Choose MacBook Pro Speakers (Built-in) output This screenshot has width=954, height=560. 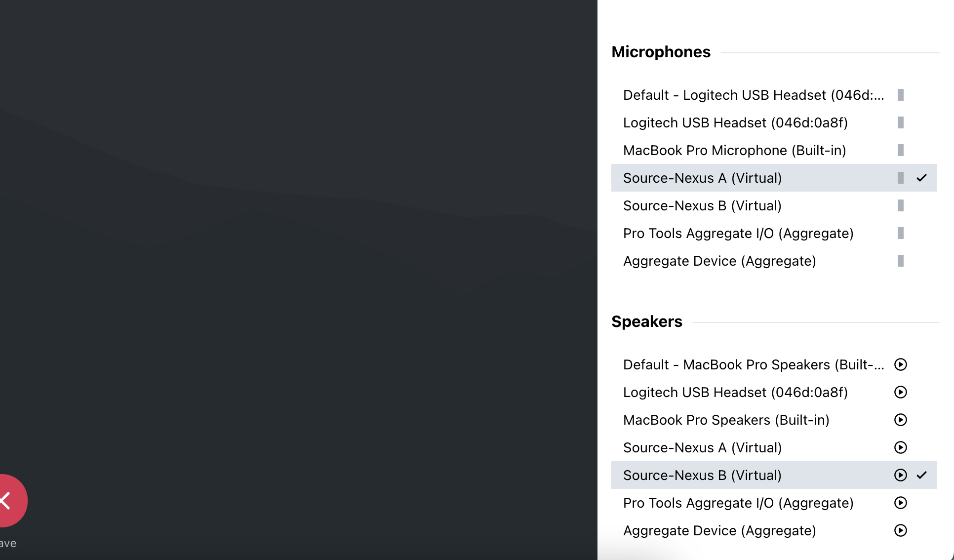click(726, 420)
